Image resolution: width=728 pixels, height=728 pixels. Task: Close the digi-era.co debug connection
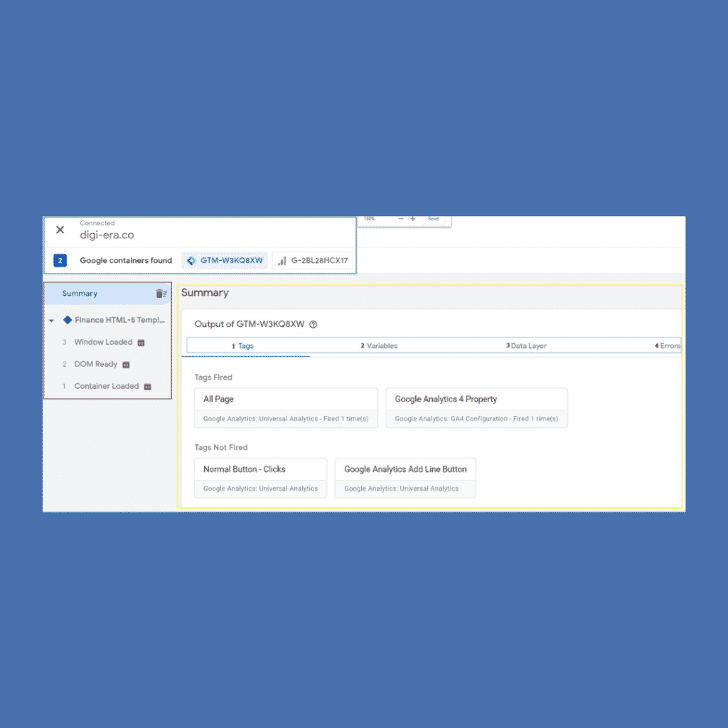[x=60, y=230]
